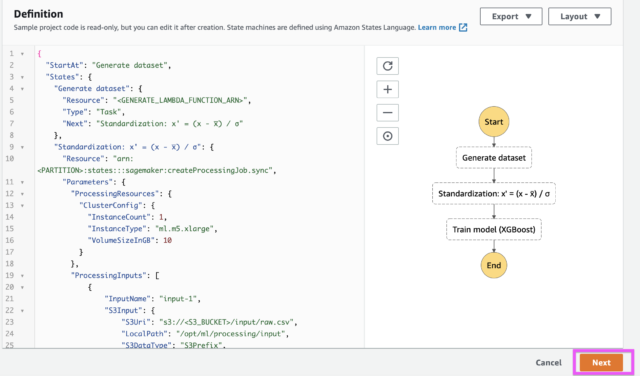640x376 pixels.
Task: Collapse the ClusterConfig fold at line 13
Action: click(x=22, y=205)
